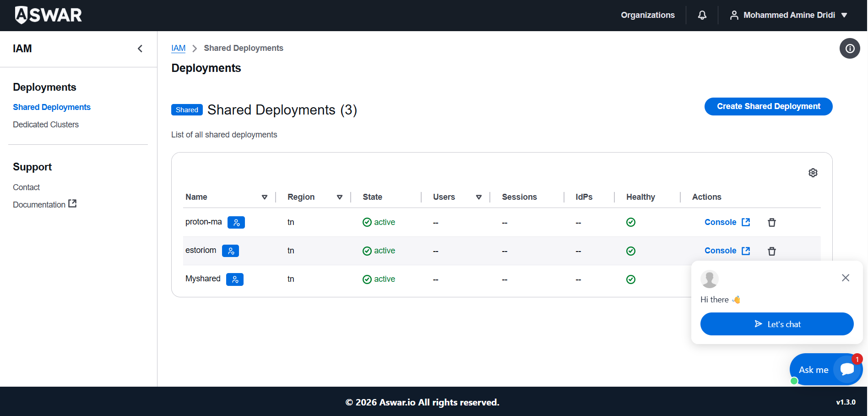
Task: Click proton-ma healthy check icon
Action: (x=630, y=222)
